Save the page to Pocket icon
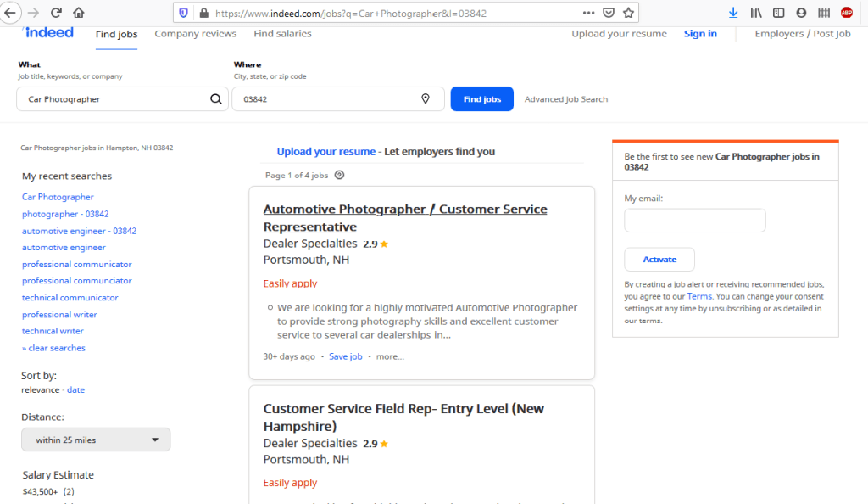The height and width of the screenshot is (504, 868). tap(609, 13)
